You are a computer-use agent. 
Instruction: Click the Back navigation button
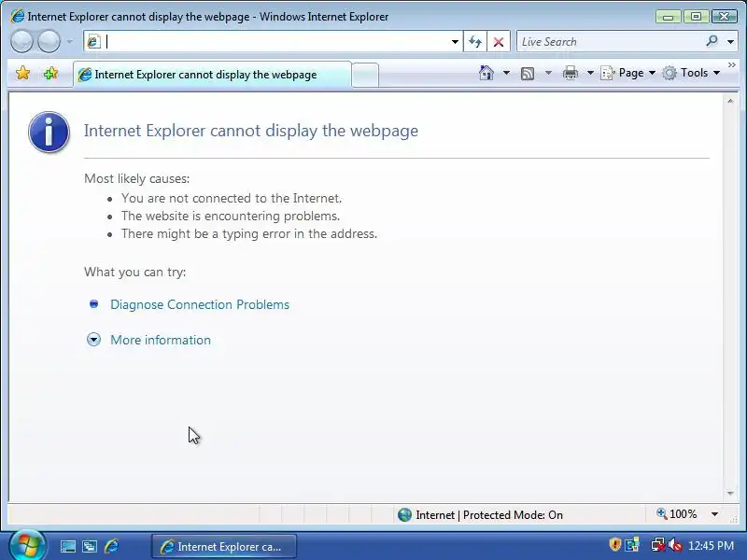pos(21,41)
